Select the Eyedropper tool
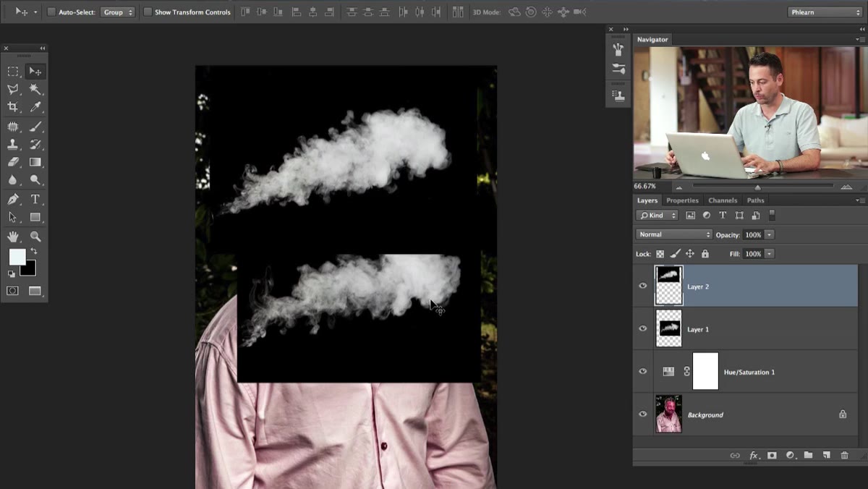 click(35, 107)
